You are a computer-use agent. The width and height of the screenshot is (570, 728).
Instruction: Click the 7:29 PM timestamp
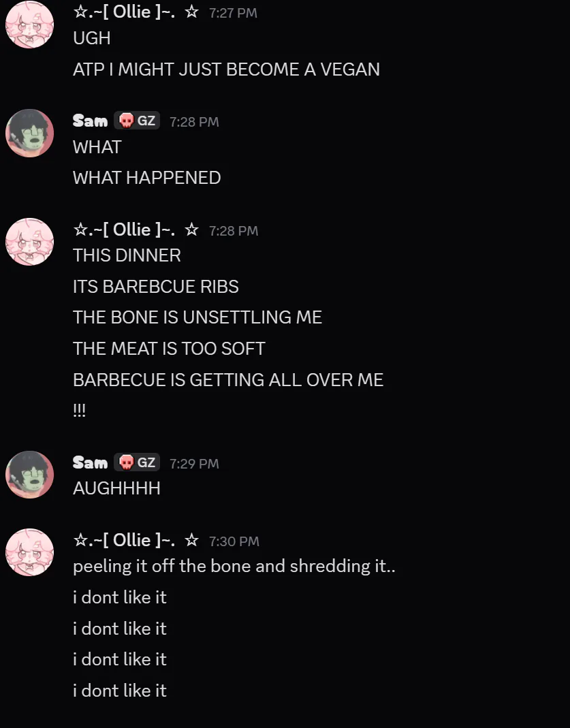pos(194,464)
